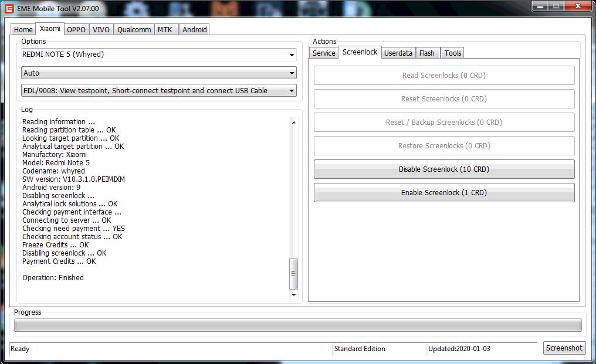Click the Screenshot button
Screen dimensions: 596x364
pyautogui.click(x=564, y=348)
